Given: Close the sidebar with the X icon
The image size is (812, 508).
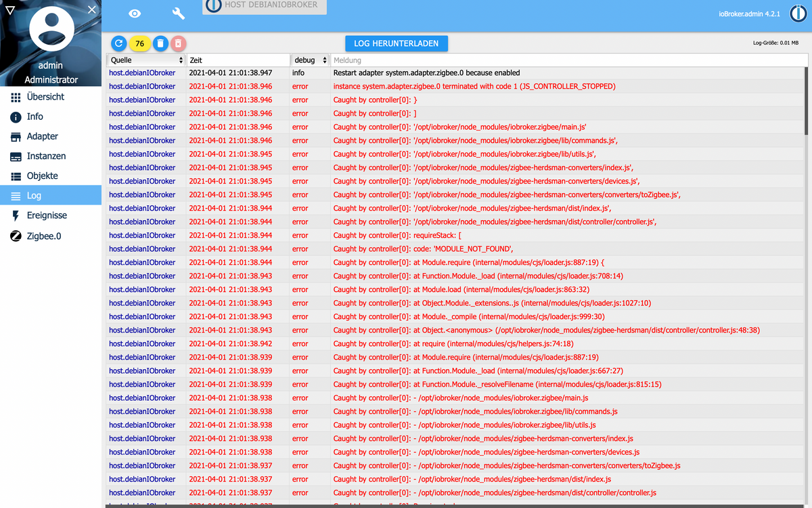Looking at the screenshot, I should pos(92,9).
